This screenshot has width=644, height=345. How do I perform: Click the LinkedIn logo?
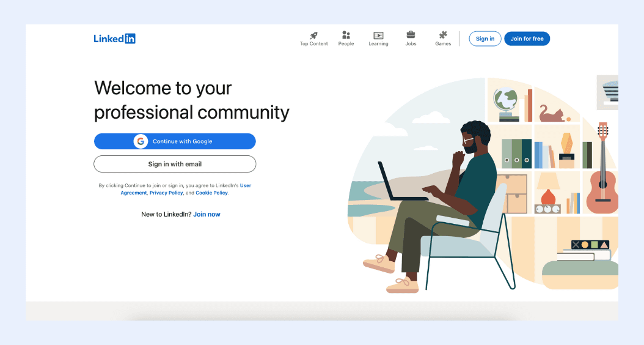[x=115, y=39]
